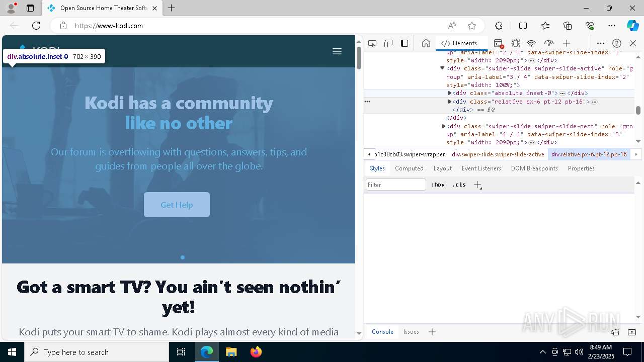The height and width of the screenshot is (362, 644).
Task: Select the Console drawer tab
Action: pyautogui.click(x=382, y=332)
